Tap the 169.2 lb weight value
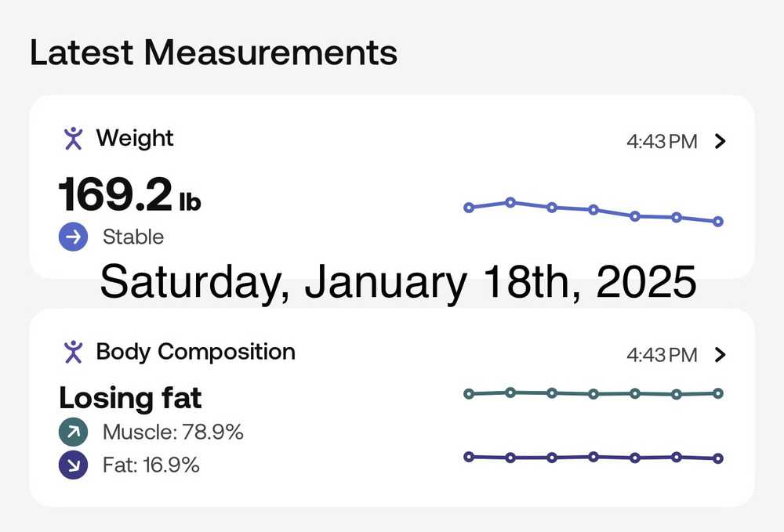The image size is (784, 532). (129, 194)
